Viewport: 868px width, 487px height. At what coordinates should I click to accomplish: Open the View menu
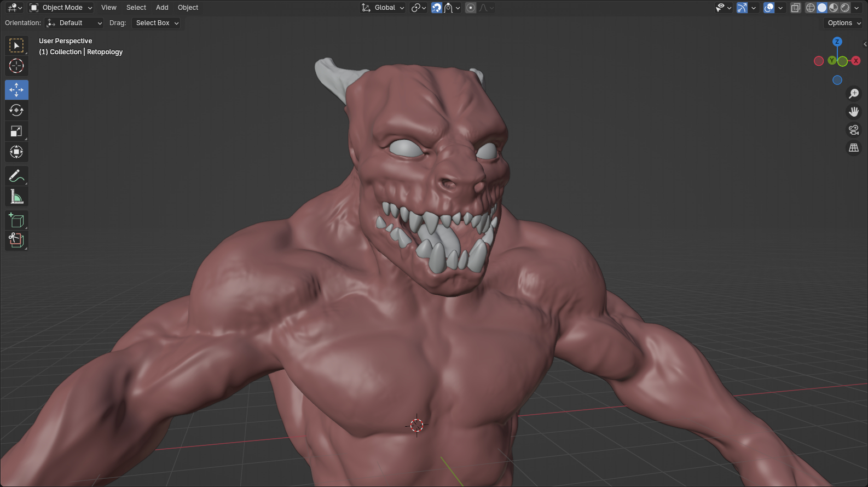(x=109, y=8)
